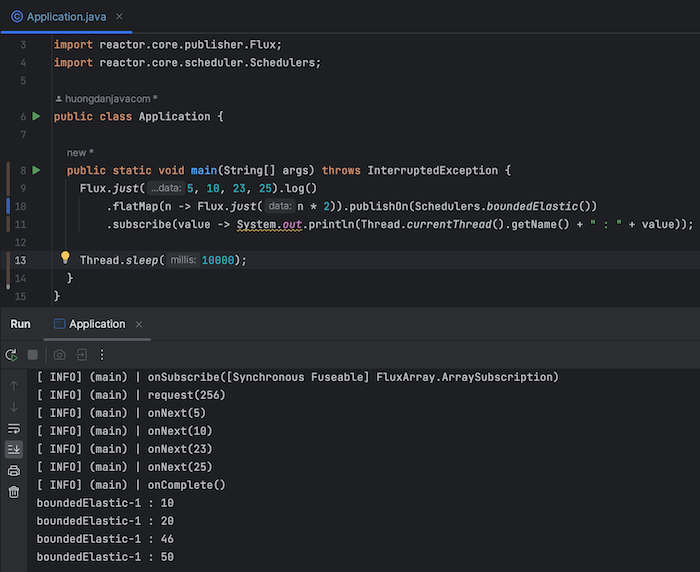The image size is (700, 572).
Task: Go down the stack trace with the down arrow
Action: pyautogui.click(x=14, y=407)
